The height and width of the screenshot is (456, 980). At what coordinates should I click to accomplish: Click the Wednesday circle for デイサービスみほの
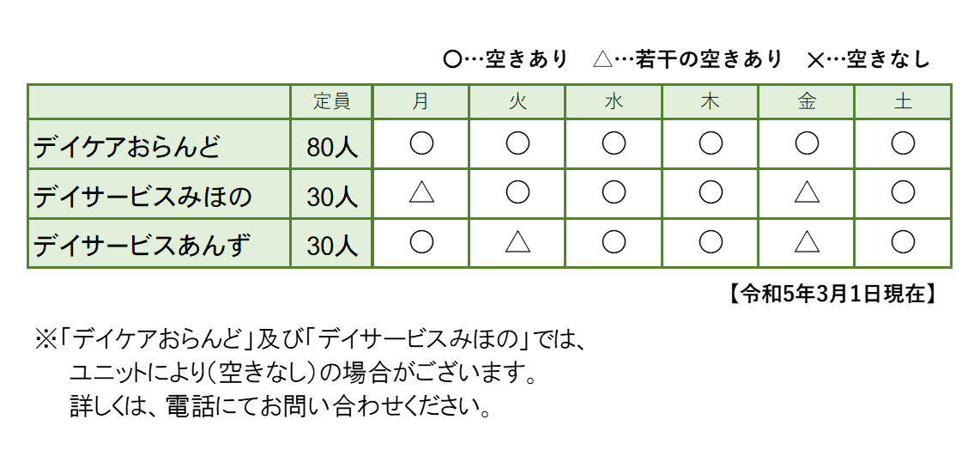click(614, 193)
